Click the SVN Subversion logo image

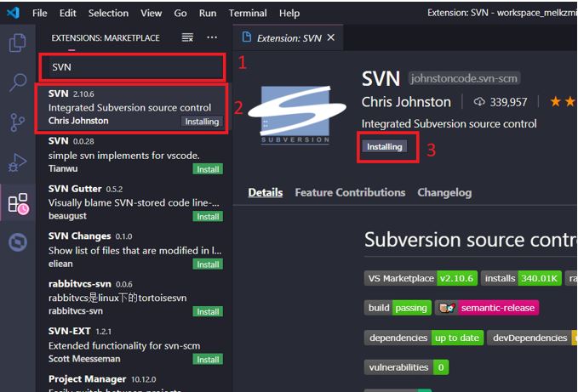297,115
